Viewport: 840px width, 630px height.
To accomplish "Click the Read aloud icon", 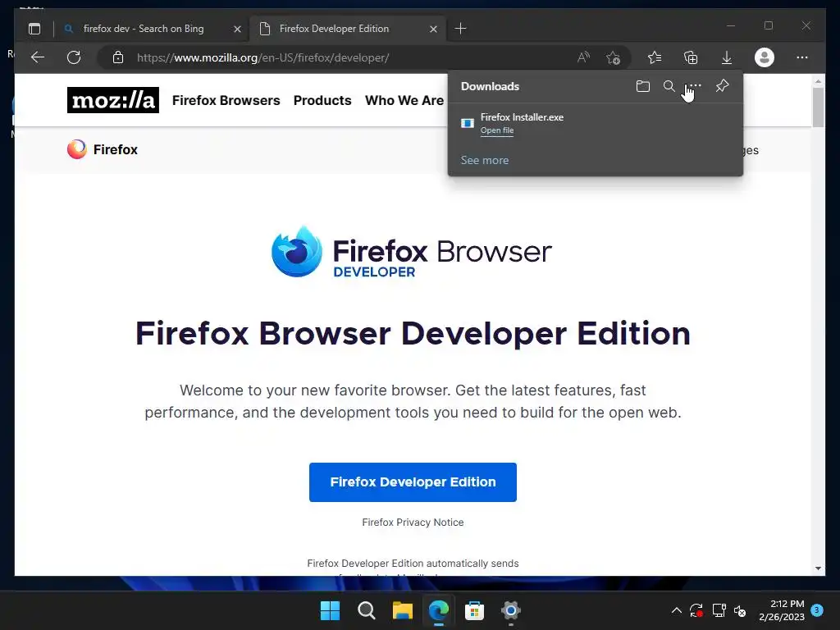I will coord(583,57).
